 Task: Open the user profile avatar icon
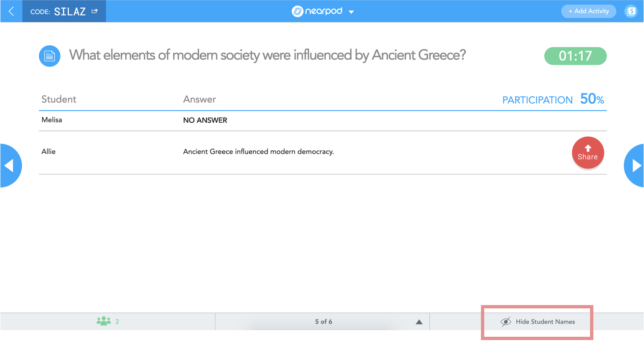(631, 11)
